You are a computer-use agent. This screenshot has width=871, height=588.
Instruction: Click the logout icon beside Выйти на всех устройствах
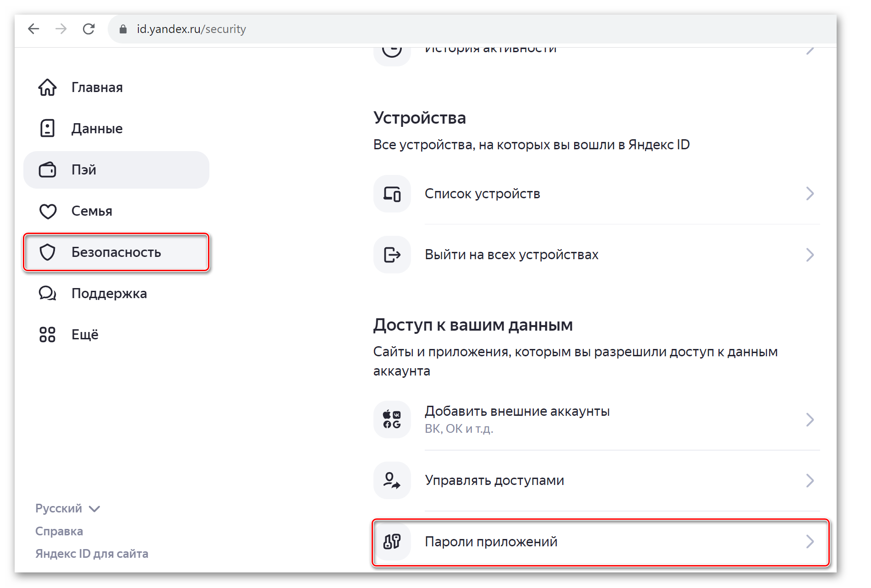point(392,255)
